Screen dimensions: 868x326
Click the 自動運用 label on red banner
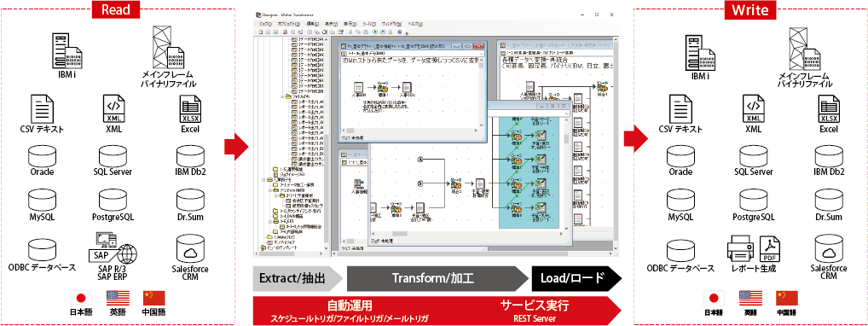[350, 306]
